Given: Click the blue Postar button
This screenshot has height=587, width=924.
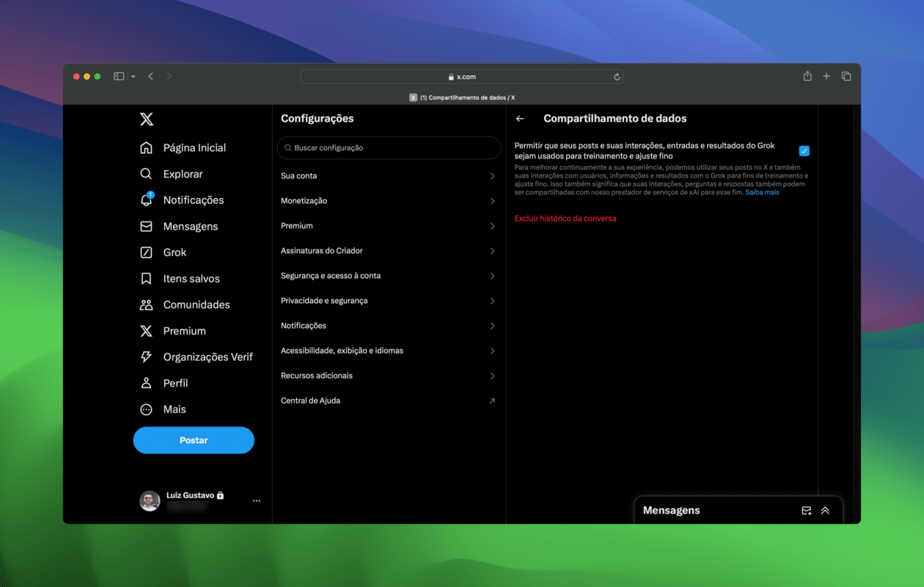Looking at the screenshot, I should tap(194, 440).
